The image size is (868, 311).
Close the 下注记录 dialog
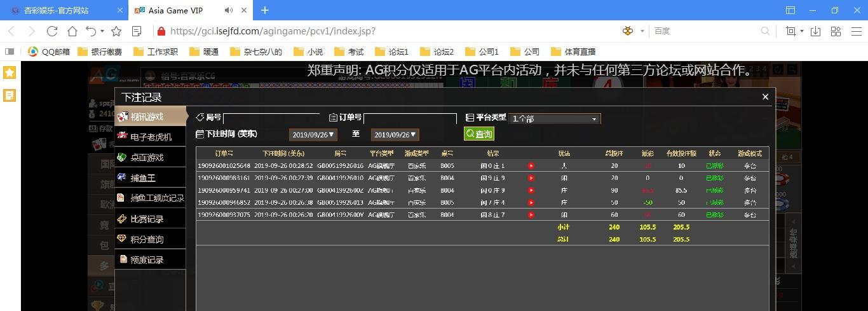coord(765,97)
